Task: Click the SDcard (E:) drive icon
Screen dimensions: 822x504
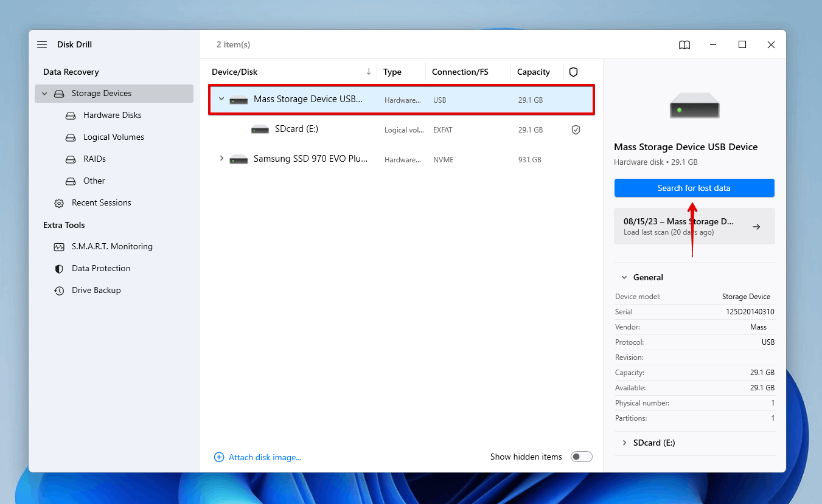Action: pos(260,129)
